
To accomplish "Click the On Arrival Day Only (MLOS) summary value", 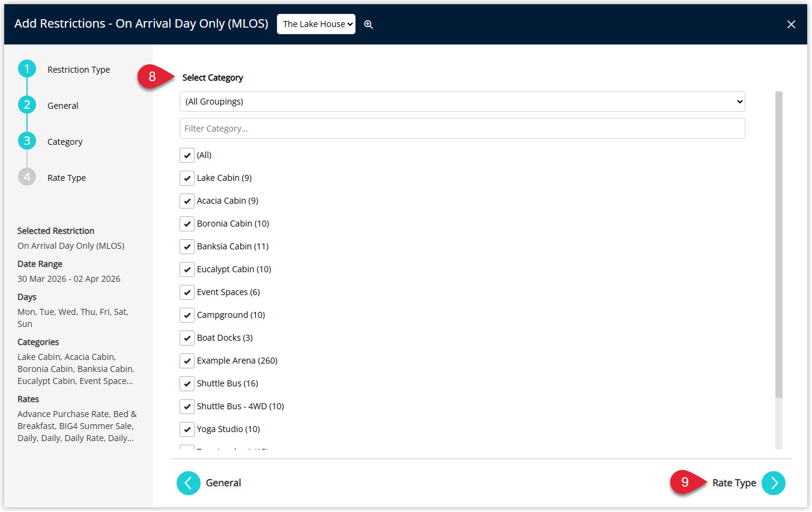I will [x=71, y=246].
